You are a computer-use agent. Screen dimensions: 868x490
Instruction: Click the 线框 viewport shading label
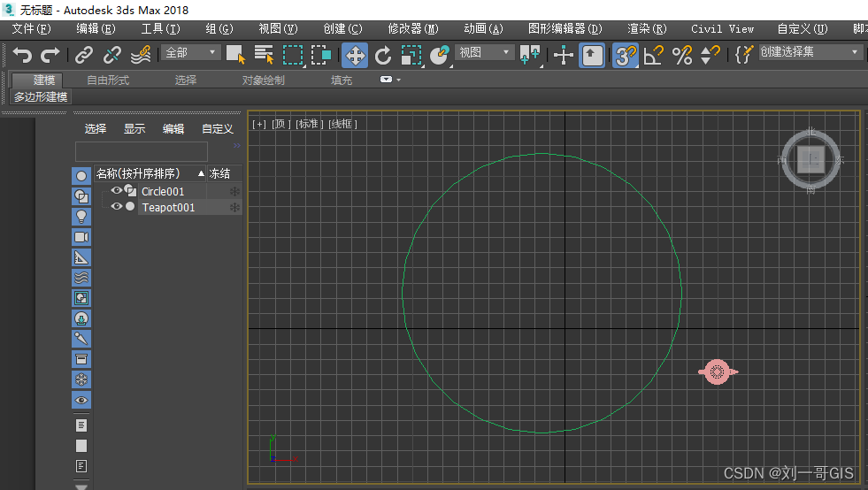[343, 124]
